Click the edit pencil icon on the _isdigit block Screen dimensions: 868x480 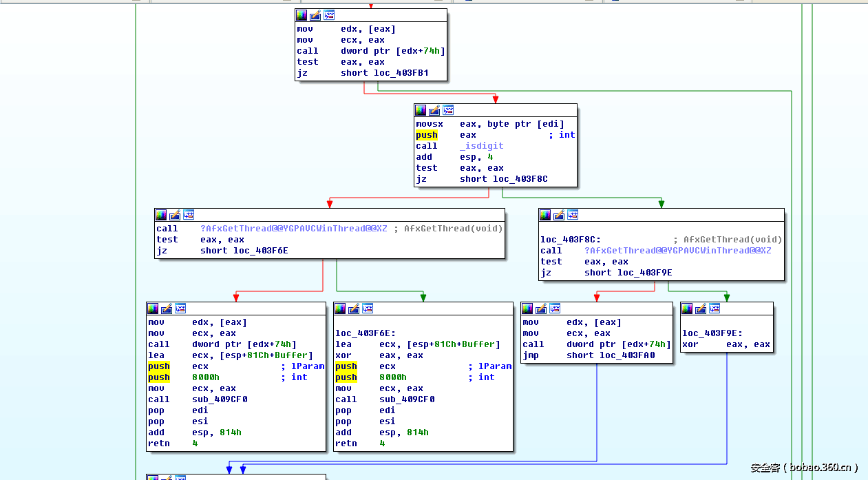(434, 110)
